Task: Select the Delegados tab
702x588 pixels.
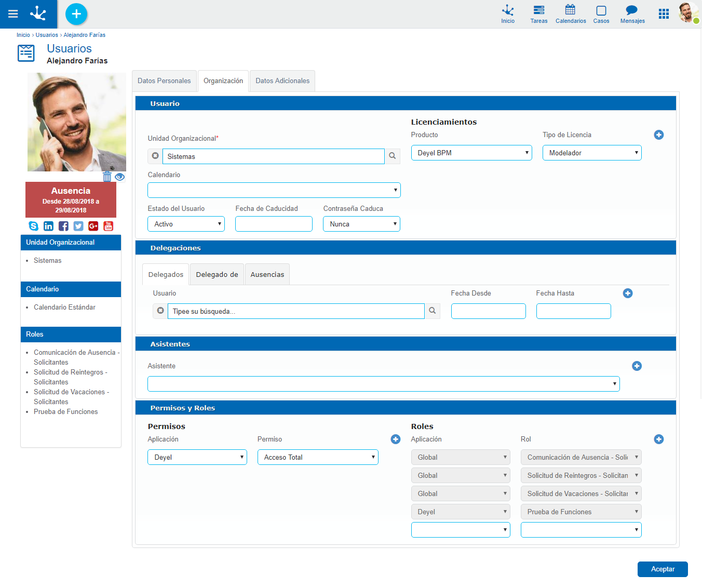Action: coord(166,274)
